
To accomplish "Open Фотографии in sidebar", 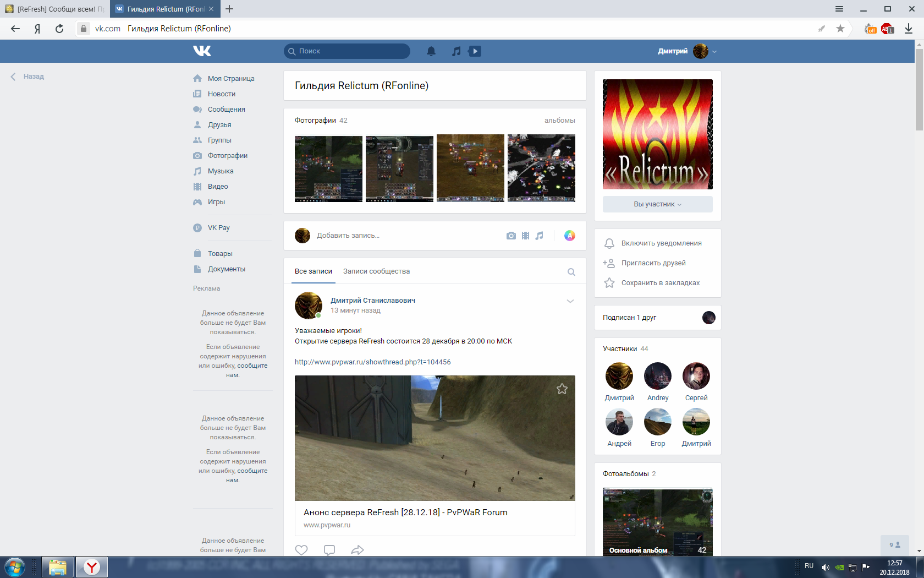I will pos(228,156).
